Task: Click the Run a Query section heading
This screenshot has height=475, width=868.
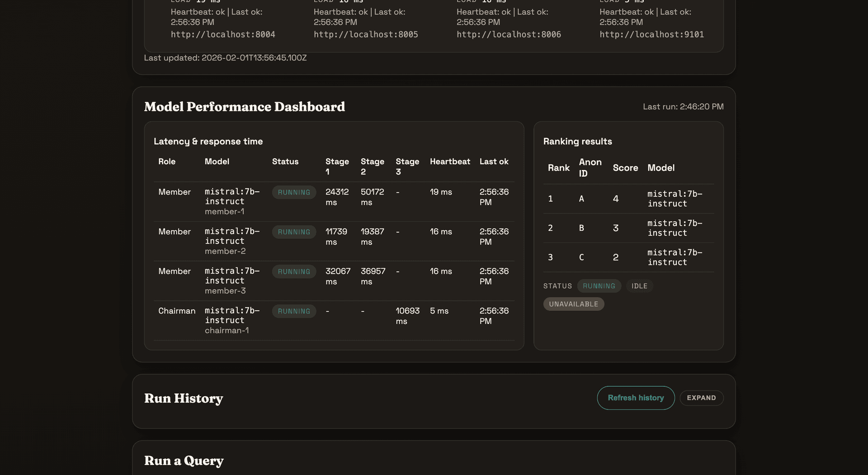Action: (184, 461)
